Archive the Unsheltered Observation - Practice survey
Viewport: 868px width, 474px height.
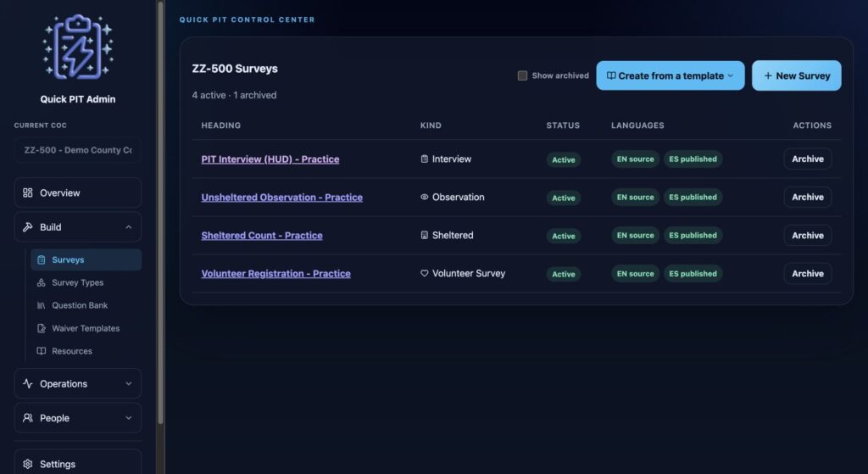point(807,197)
